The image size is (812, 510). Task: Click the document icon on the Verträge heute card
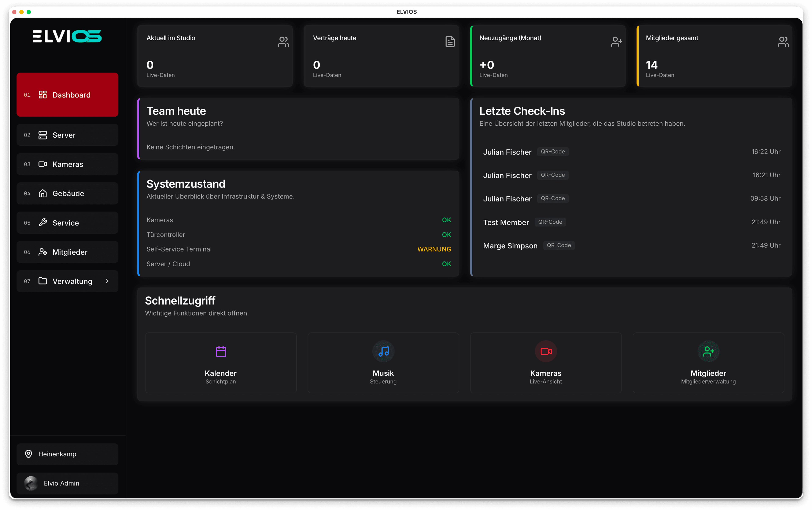tap(450, 41)
